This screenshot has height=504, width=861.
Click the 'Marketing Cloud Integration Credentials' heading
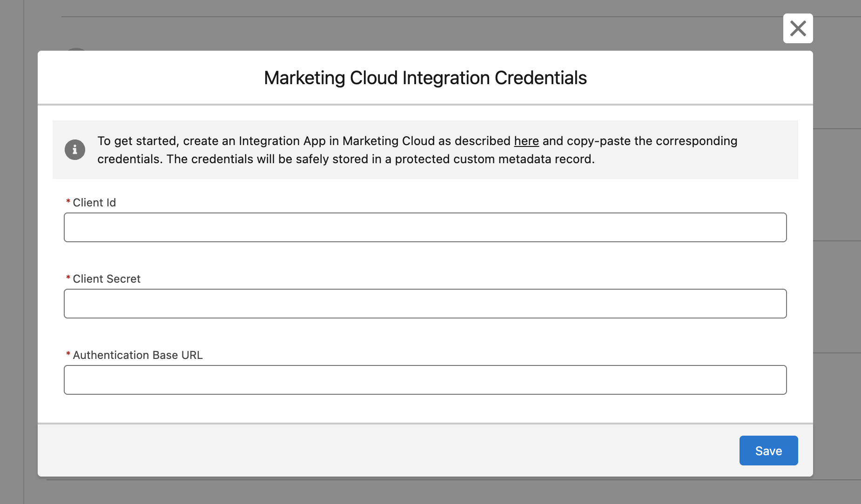click(425, 78)
